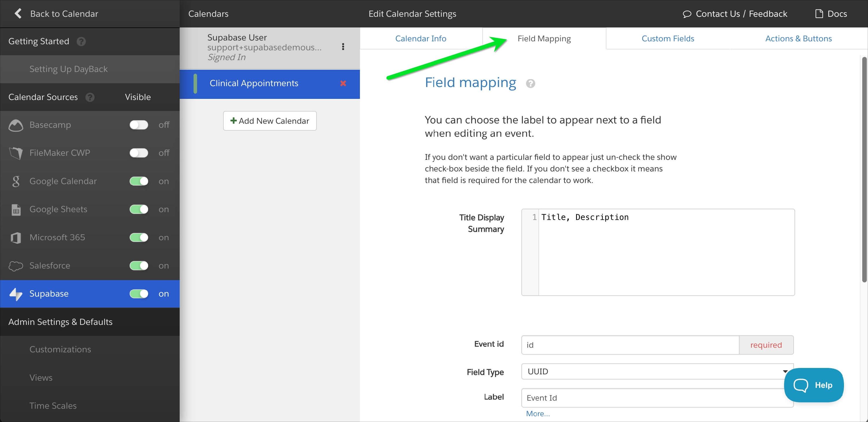This screenshot has width=868, height=422.
Task: Click the Supabase lightning bolt icon
Action: click(16, 294)
